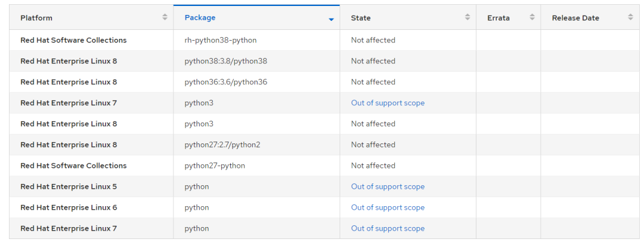Screen dimensions: 644x242
Task: Click the rh-python38-python package cell
Action: pyautogui.click(x=221, y=40)
